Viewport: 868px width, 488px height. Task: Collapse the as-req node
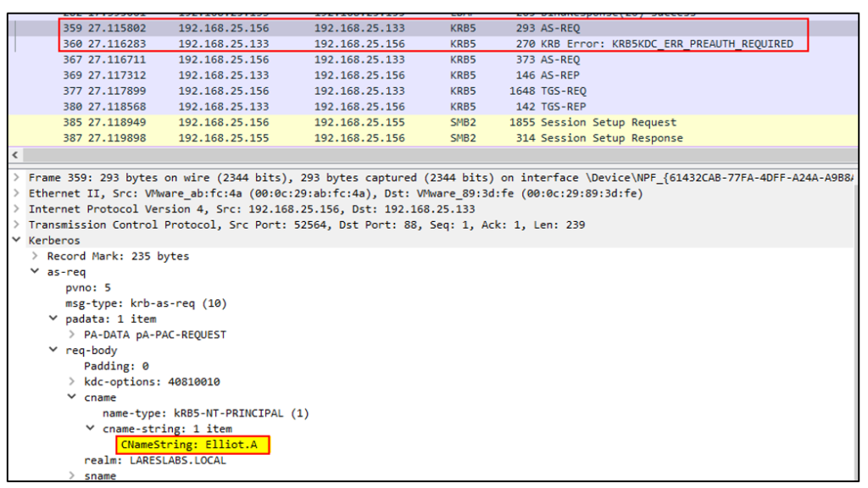coord(35,272)
